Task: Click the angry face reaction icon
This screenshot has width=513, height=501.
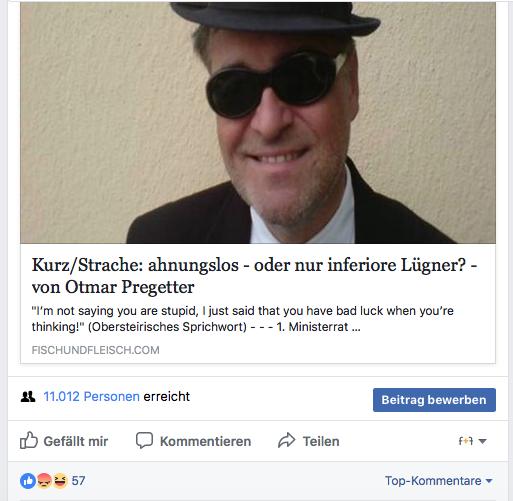Action: pos(44,481)
